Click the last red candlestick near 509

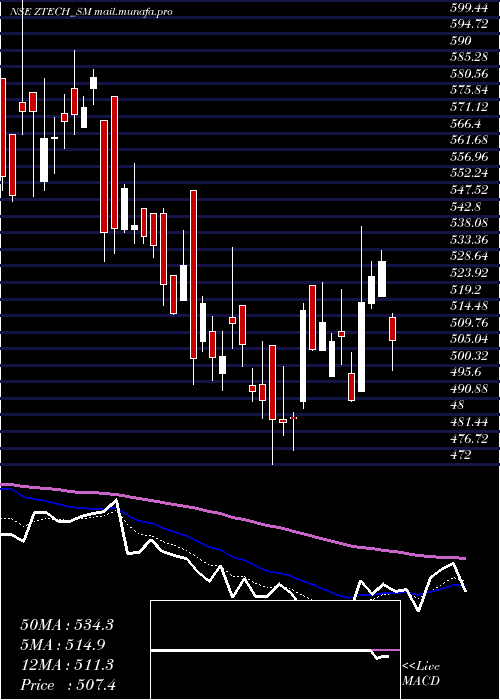[x=392, y=329]
